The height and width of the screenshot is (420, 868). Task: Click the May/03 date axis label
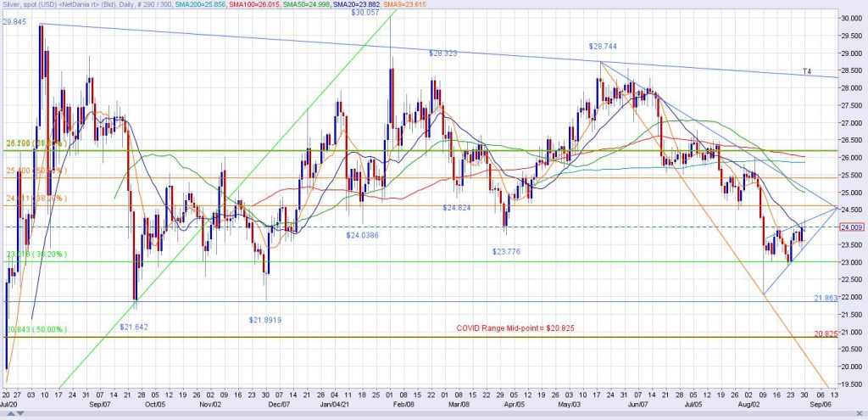570,405
